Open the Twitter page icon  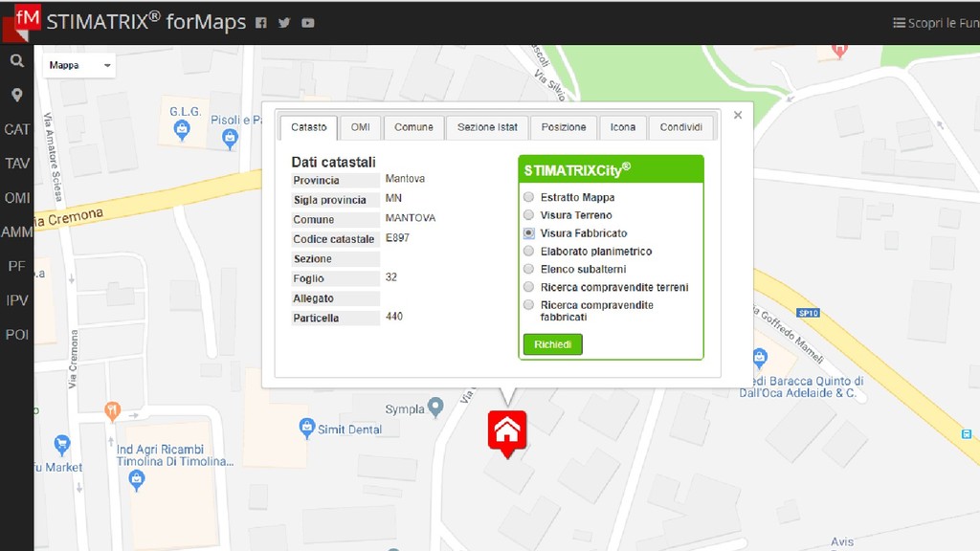[284, 23]
